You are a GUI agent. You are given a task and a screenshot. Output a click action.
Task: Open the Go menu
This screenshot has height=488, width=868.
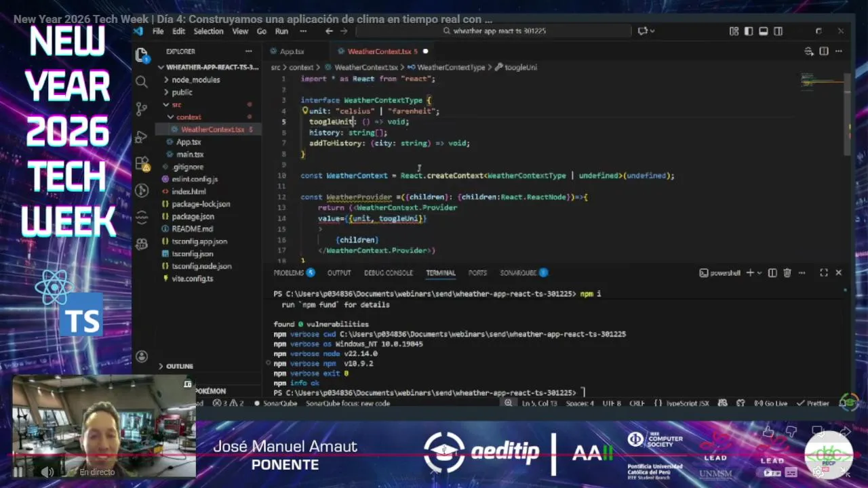tap(261, 31)
